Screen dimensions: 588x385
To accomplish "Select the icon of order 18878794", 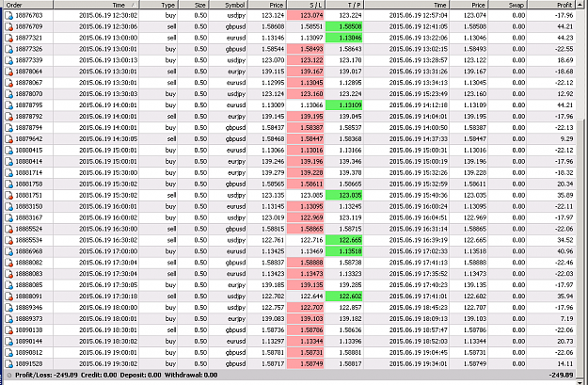I will tap(8, 128).
